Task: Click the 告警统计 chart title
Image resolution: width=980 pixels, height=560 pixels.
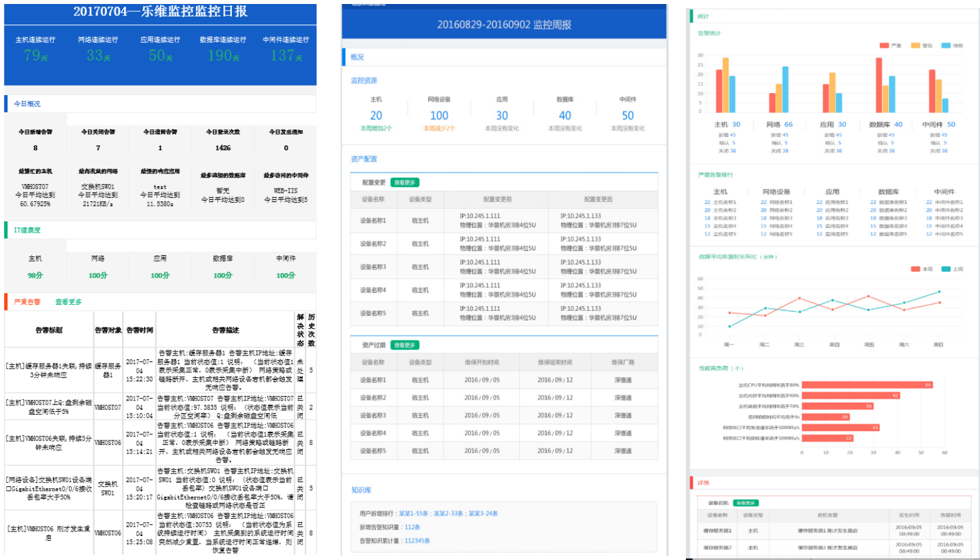Action: 710,33
